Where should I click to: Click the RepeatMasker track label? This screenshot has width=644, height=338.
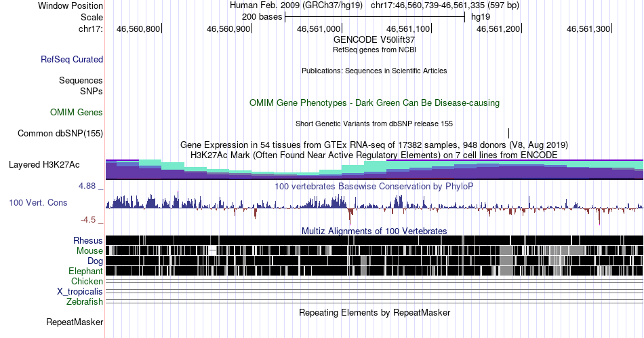tap(75, 322)
